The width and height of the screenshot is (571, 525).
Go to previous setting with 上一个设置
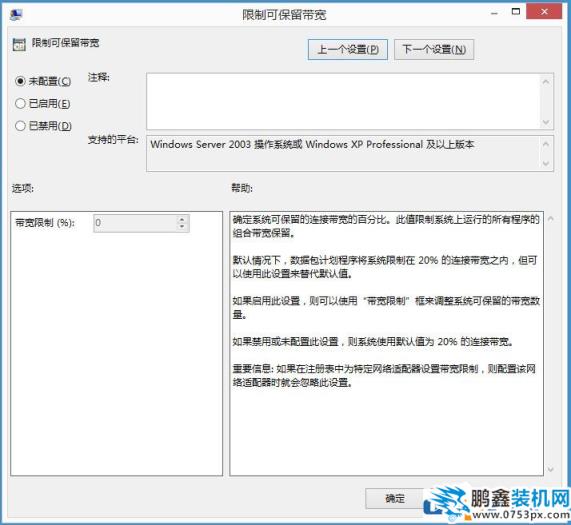pos(347,49)
